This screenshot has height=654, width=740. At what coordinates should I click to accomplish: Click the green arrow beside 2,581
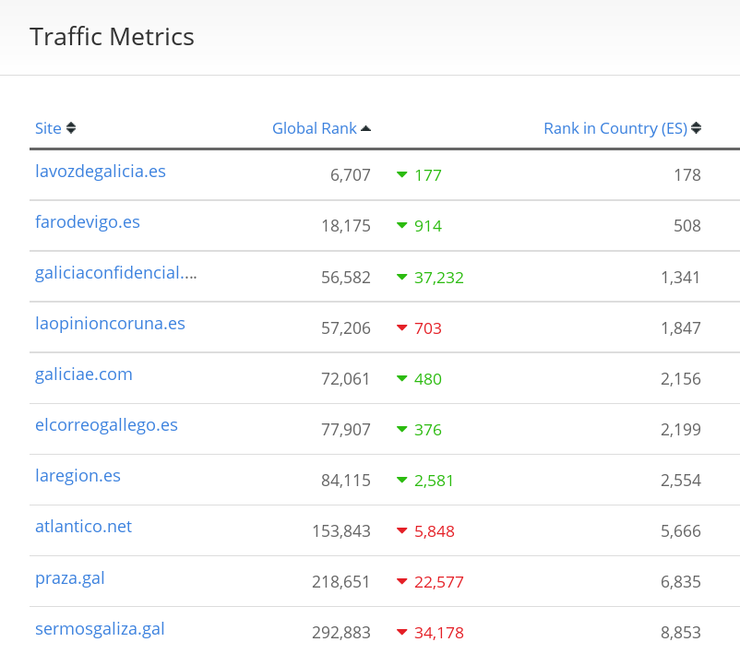402,480
